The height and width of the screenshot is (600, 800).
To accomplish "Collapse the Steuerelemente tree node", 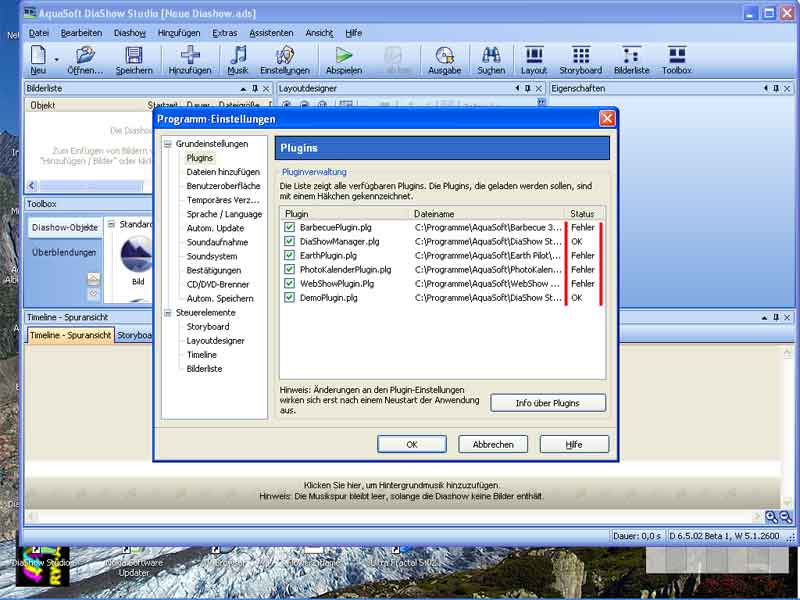I will 167,313.
